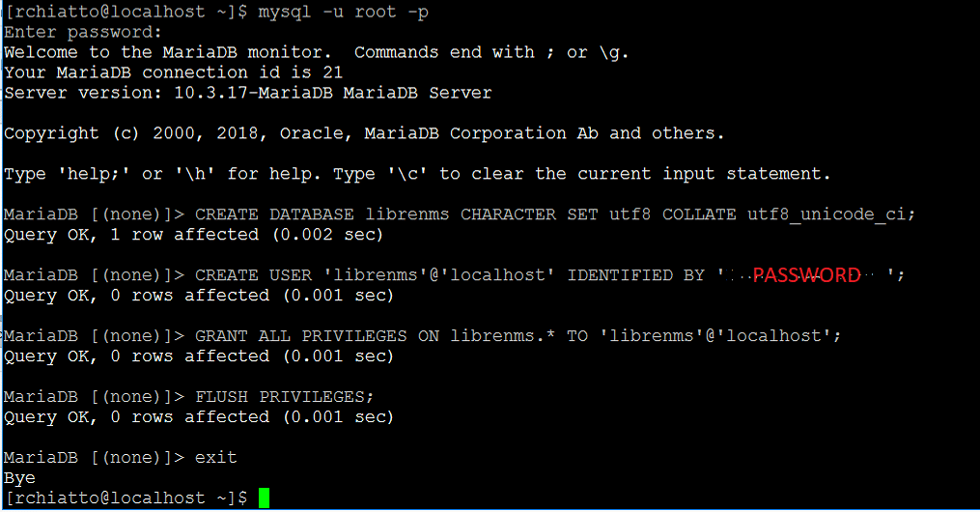Click the CREATE DATABASE librenms statement
The width and height of the screenshot is (980, 512).
[555, 214]
